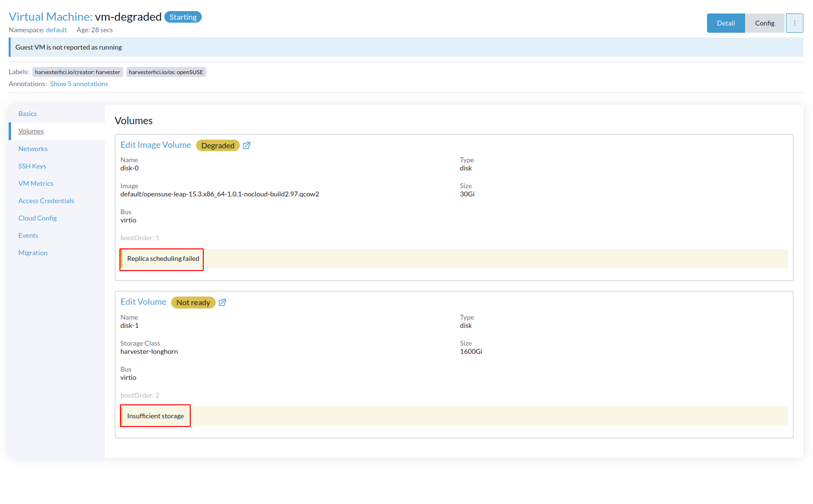Screen dimensions: 813x504
Task: Show 5 annotations
Action: click(79, 84)
